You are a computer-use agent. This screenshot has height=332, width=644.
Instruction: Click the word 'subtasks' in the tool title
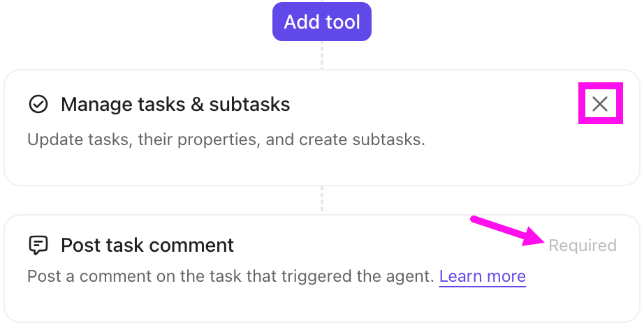coord(249,105)
